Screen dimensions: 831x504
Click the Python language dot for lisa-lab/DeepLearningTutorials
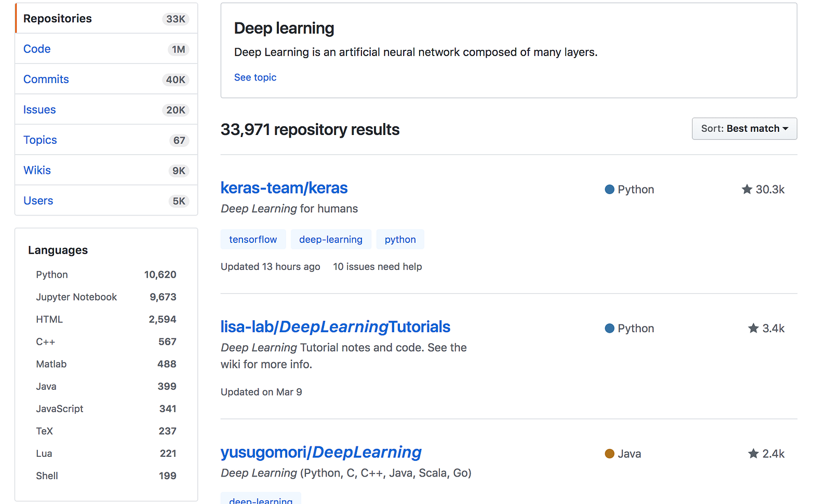click(610, 329)
